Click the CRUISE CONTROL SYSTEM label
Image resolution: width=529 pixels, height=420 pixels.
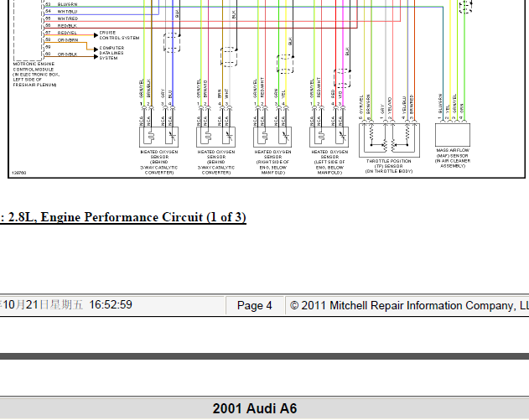(x=119, y=35)
